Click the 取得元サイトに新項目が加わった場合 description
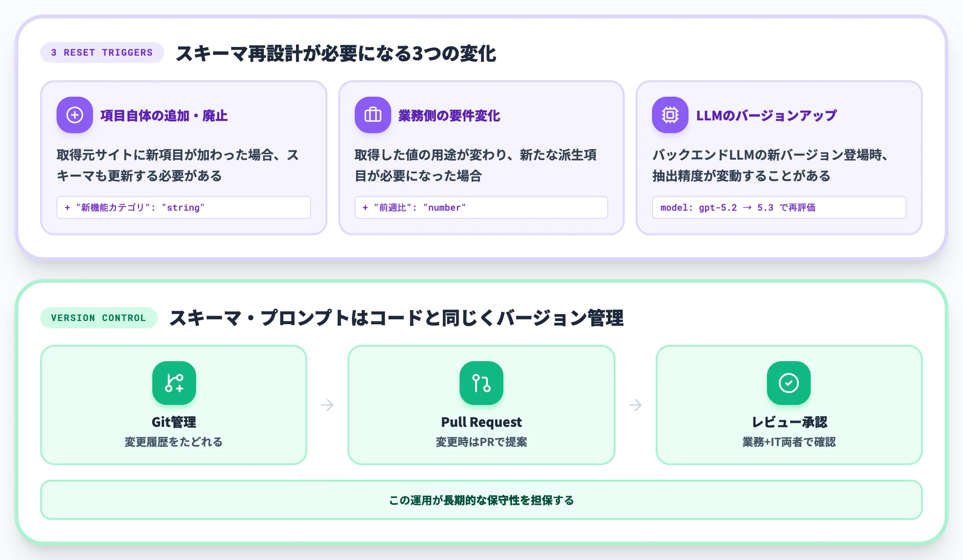This screenshot has width=963, height=560. (x=178, y=165)
